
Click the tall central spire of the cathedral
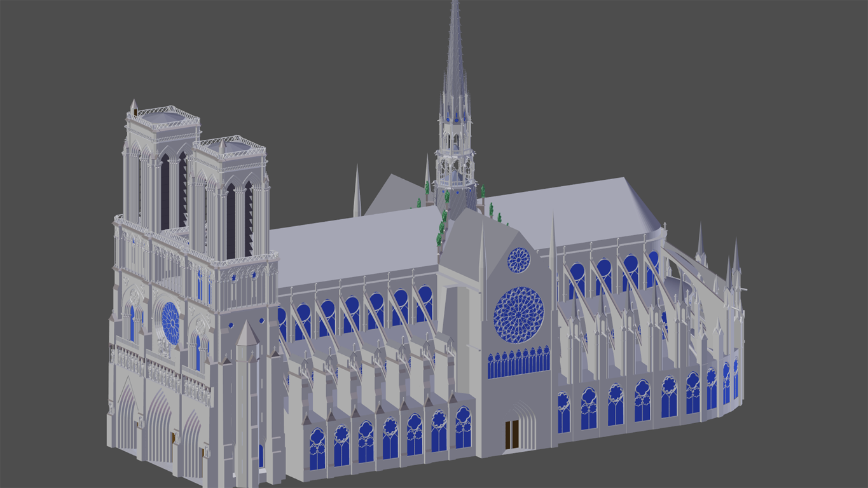[x=454, y=64]
